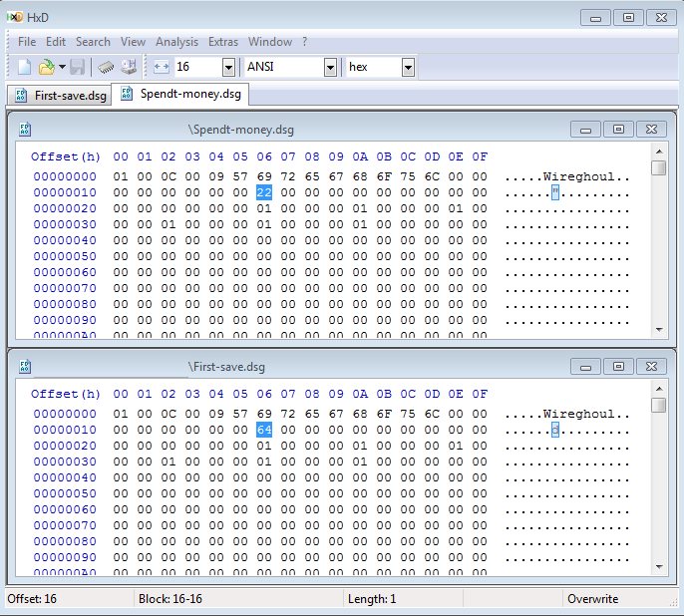Screen dimensions: 684x616
Task: Click the First-save.dsg child window document icon
Action: [x=25, y=366]
